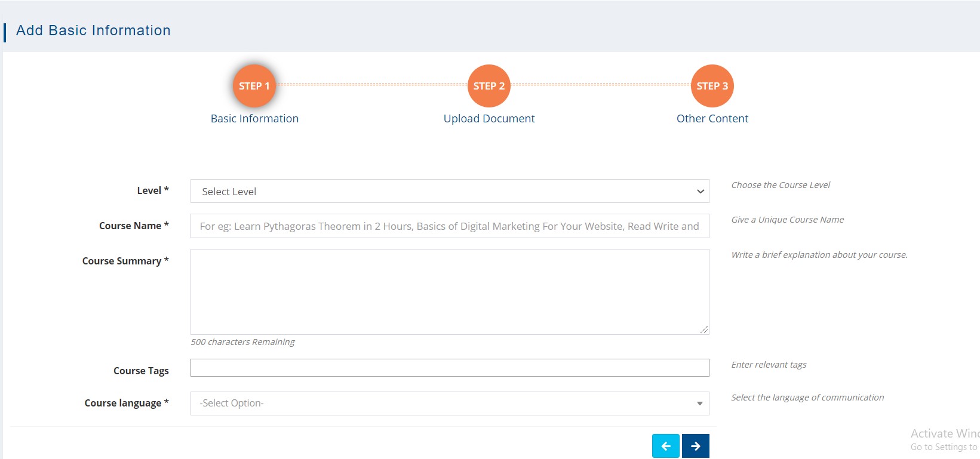Select the Basic Information step label
The image size is (980, 459).
coord(254,119)
